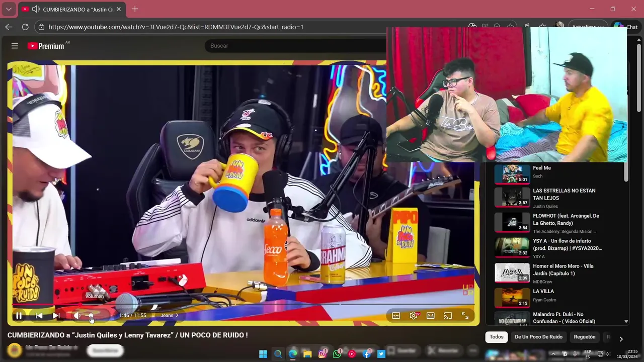
Task: Open 'LAS ESTRELLAS NO ESTAN TAN LEJOS' video
Action: point(564,194)
